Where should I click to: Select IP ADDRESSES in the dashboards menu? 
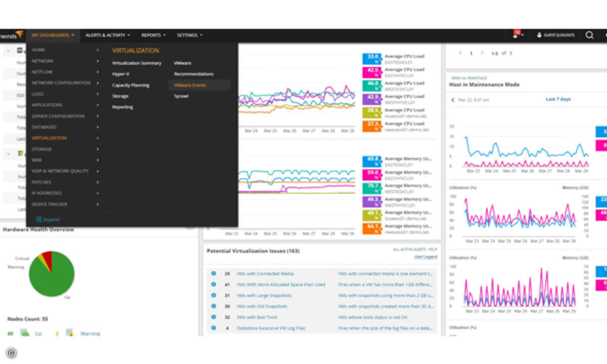[x=47, y=193]
